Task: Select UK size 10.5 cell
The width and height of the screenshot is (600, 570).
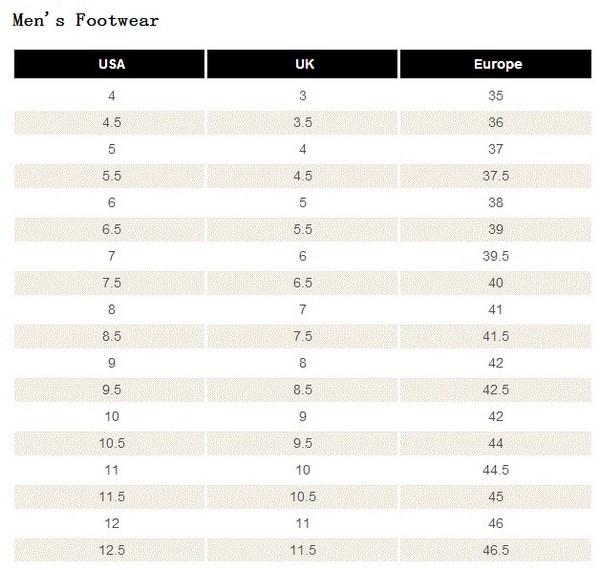Action: [302, 497]
